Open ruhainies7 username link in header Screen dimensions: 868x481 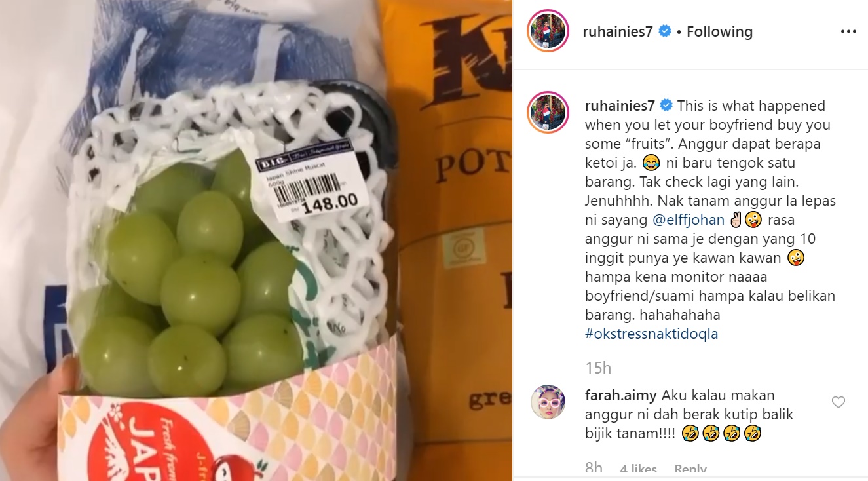pyautogui.click(x=618, y=31)
